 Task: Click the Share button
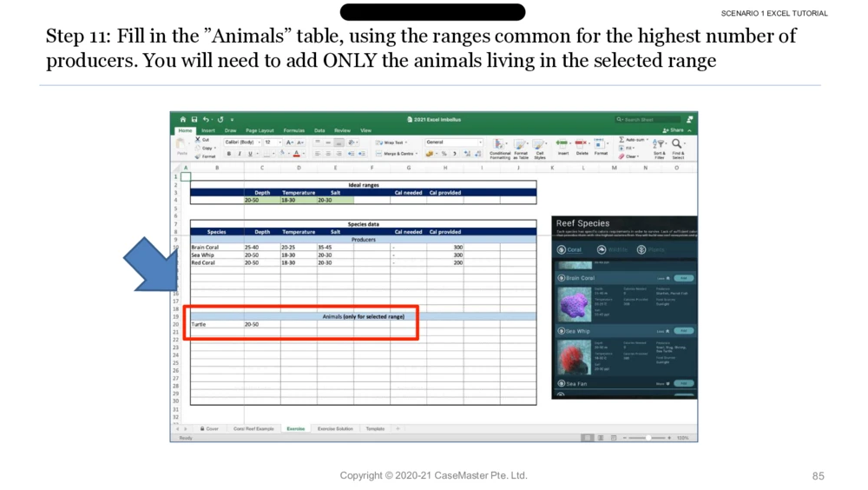(674, 130)
